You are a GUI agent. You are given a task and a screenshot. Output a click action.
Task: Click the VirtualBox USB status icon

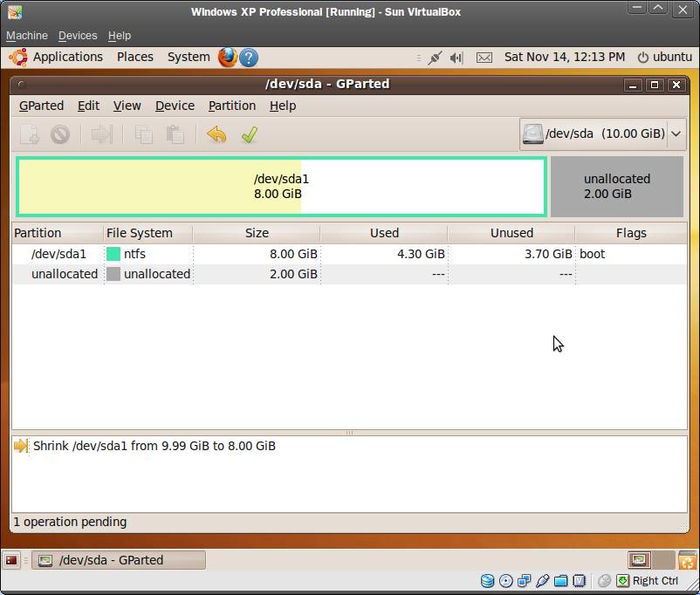coord(542,581)
